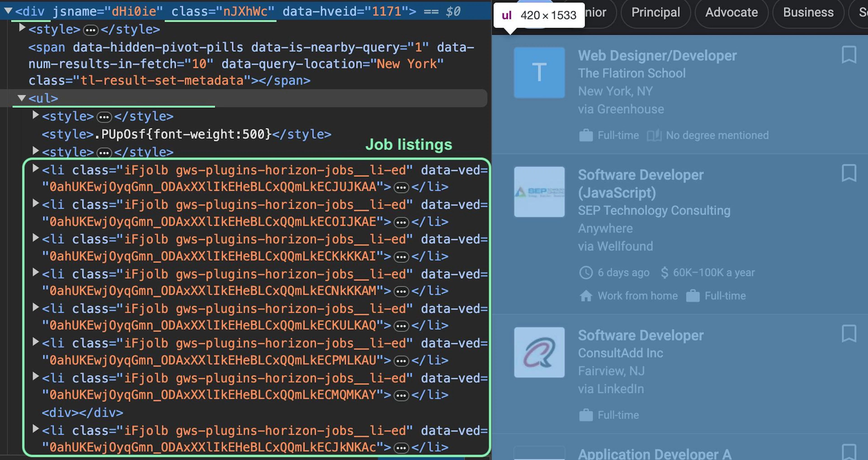Select the PUpOsf font-weight style row
Screen dimensions: 868x460
tap(186, 134)
